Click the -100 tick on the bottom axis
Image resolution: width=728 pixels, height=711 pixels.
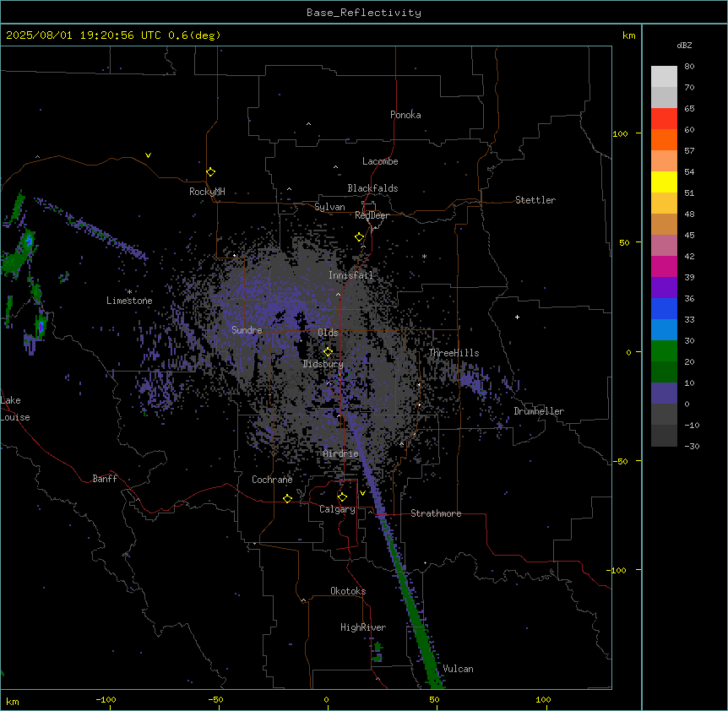(x=106, y=699)
